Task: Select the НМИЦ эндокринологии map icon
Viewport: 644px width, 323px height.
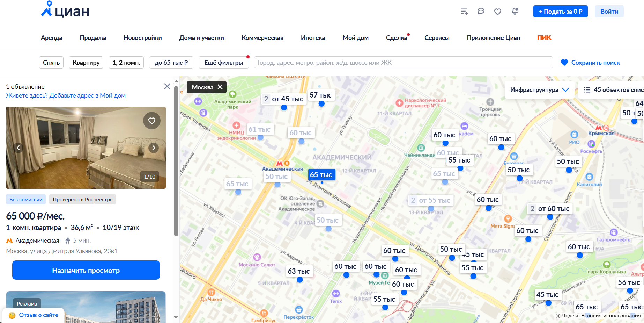Action: pos(236,125)
